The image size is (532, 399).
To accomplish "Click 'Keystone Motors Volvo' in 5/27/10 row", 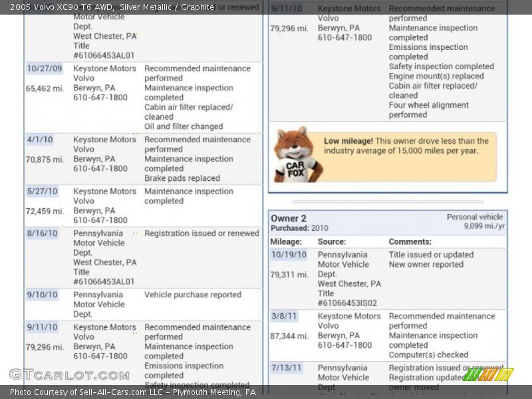I will point(105,196).
